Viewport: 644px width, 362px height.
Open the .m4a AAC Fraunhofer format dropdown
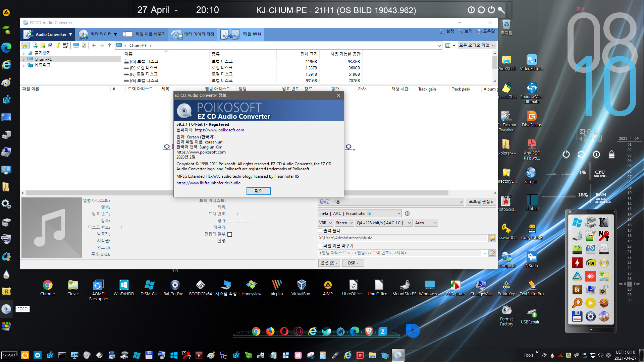[x=360, y=214]
